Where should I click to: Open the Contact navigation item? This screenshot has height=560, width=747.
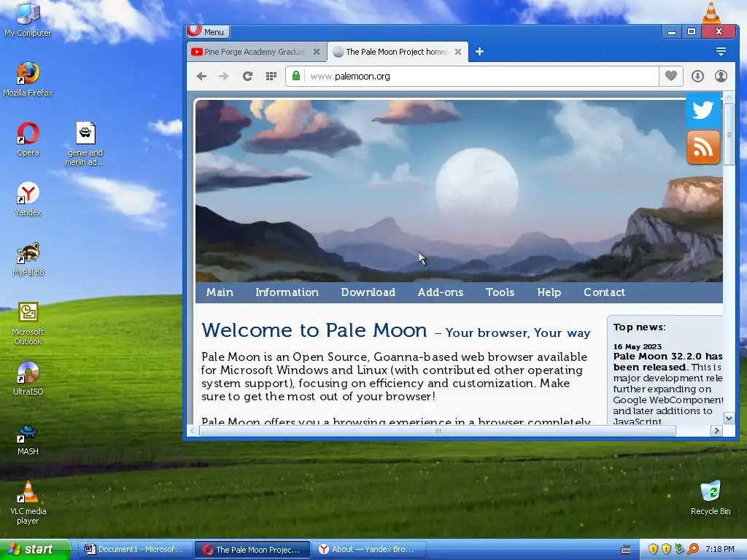click(x=604, y=292)
